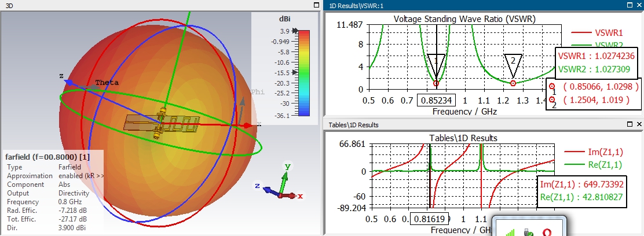
Task: Click the red Opera tray icon
Action: click(x=547, y=233)
